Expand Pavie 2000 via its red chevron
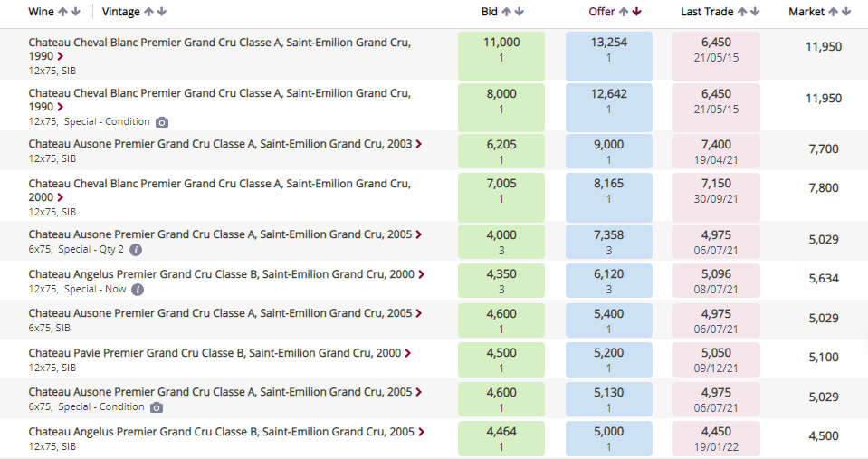Image resolution: width=868 pixels, height=459 pixels. click(408, 353)
